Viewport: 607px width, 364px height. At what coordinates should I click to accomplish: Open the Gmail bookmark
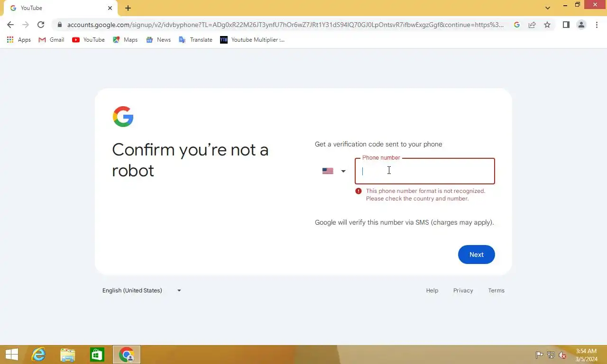point(51,40)
